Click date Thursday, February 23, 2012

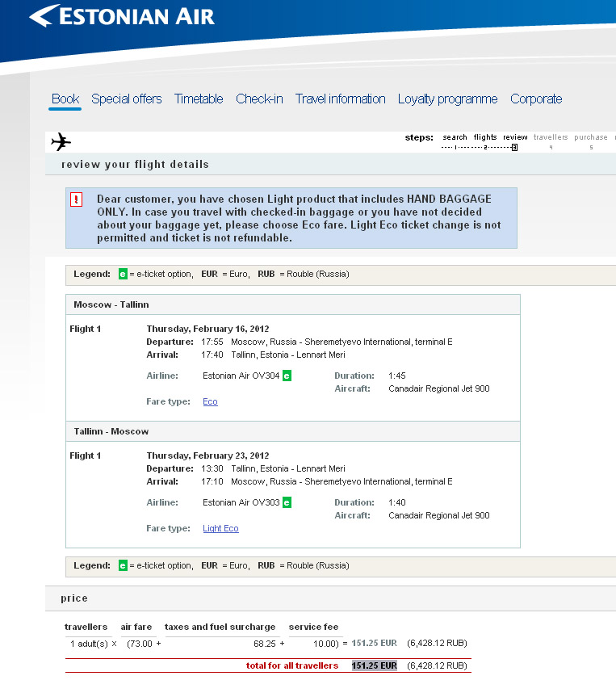tap(207, 455)
